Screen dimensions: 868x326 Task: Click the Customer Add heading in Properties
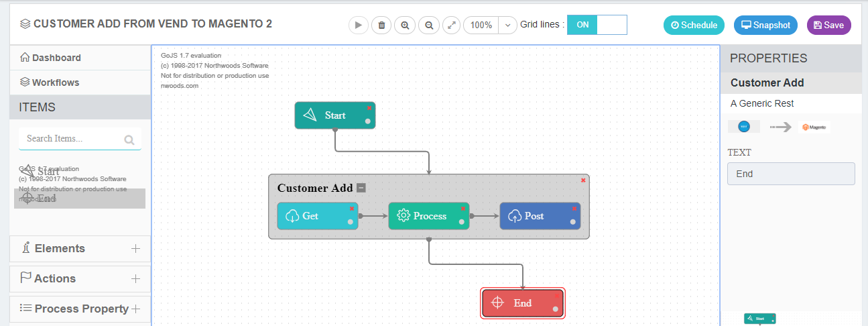tap(767, 83)
